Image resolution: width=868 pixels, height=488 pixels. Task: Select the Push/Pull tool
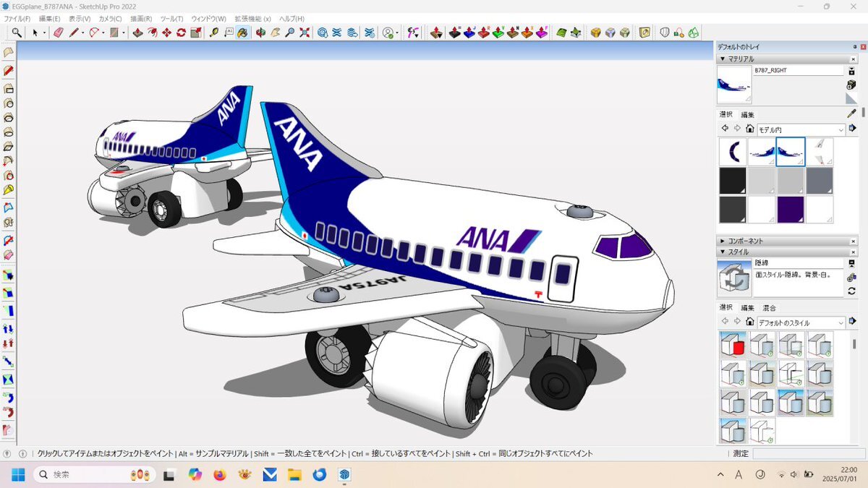[137, 33]
